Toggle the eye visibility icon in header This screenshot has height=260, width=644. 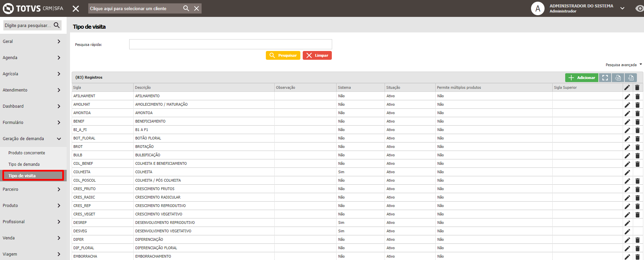(x=639, y=8)
